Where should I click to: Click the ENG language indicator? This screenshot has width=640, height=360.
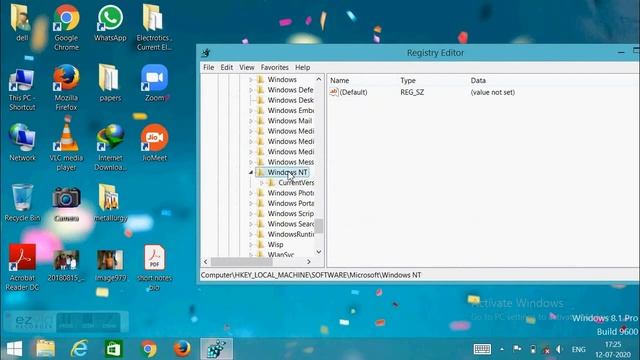coord(578,349)
